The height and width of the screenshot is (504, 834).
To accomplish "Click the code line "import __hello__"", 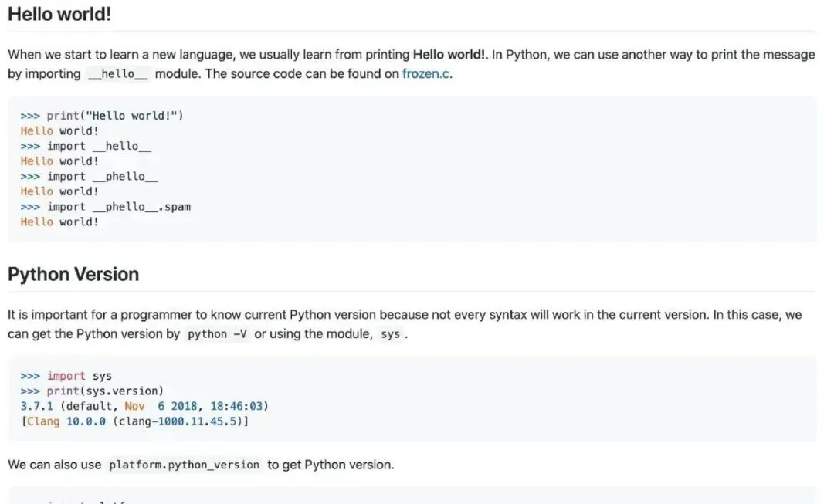I will pyautogui.click(x=86, y=146).
